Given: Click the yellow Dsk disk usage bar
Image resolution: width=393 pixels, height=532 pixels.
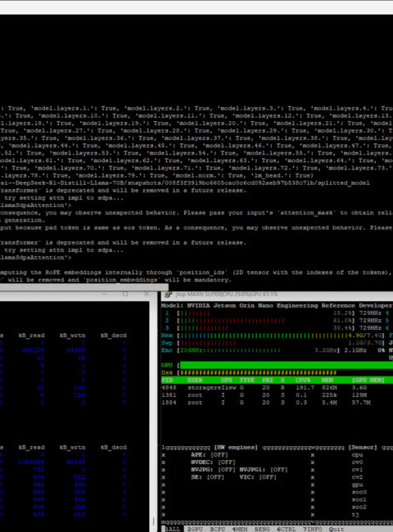Looking at the screenshot, I should click(x=258, y=373).
